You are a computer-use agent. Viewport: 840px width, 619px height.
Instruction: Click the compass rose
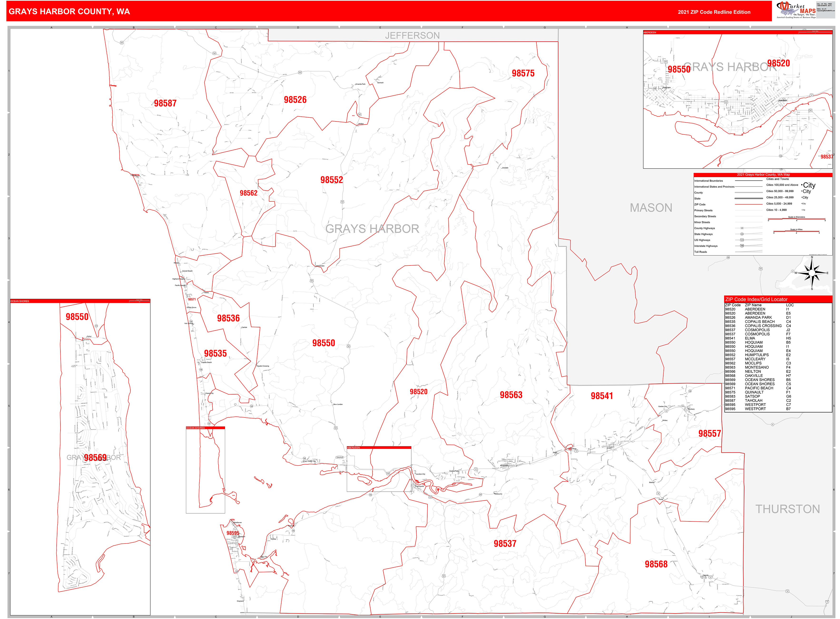click(811, 273)
